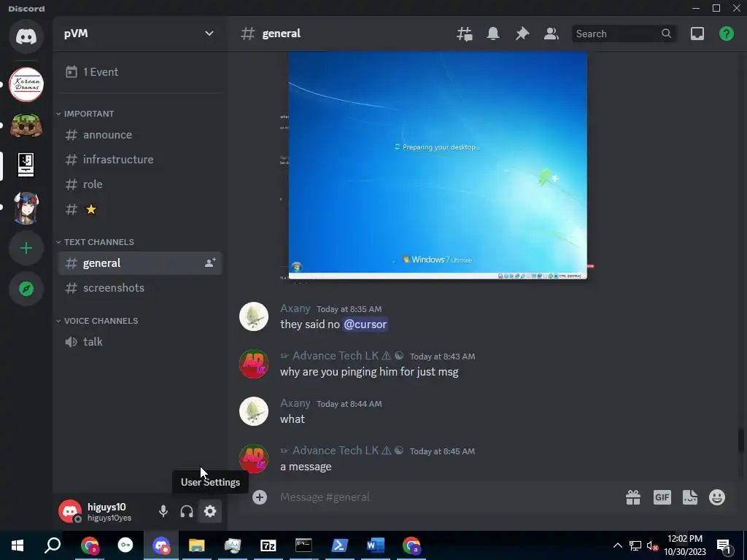Open File Explorer from taskbar
Image resolution: width=747 pixels, height=560 pixels.
click(x=196, y=545)
